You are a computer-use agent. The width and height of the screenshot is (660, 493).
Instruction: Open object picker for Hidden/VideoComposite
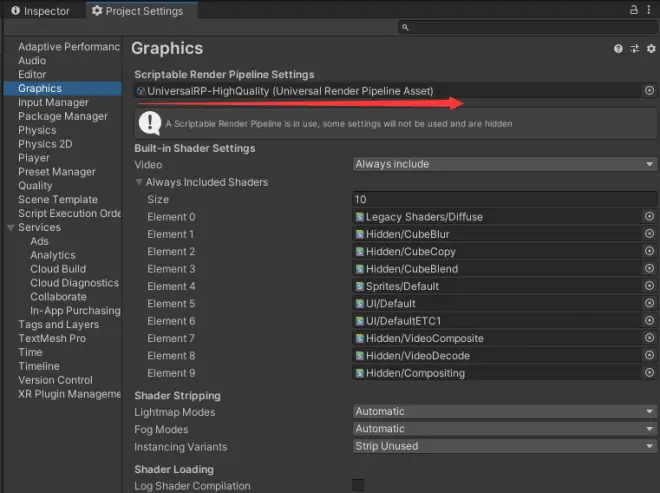[x=649, y=338]
